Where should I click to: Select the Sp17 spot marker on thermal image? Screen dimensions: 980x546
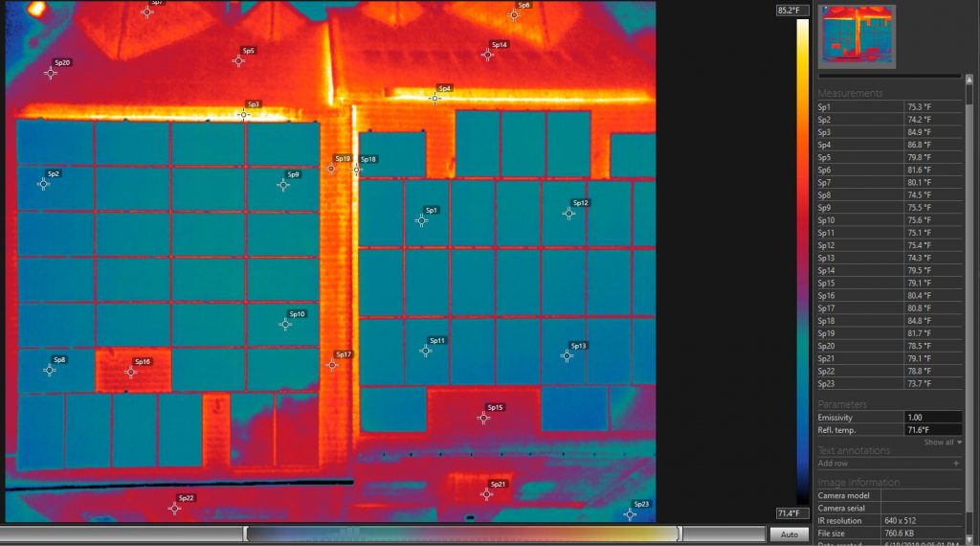pyautogui.click(x=332, y=365)
